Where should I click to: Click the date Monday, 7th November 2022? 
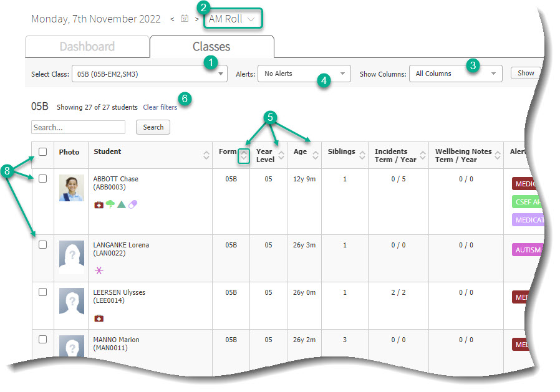click(95, 19)
